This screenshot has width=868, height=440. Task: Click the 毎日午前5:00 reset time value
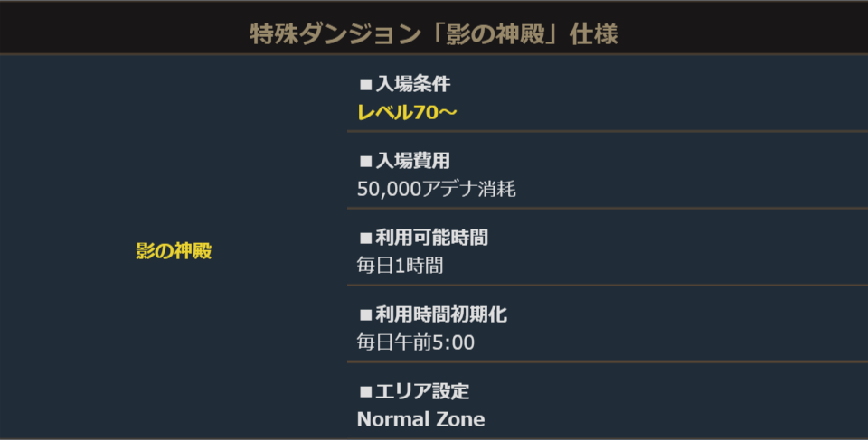point(416,342)
